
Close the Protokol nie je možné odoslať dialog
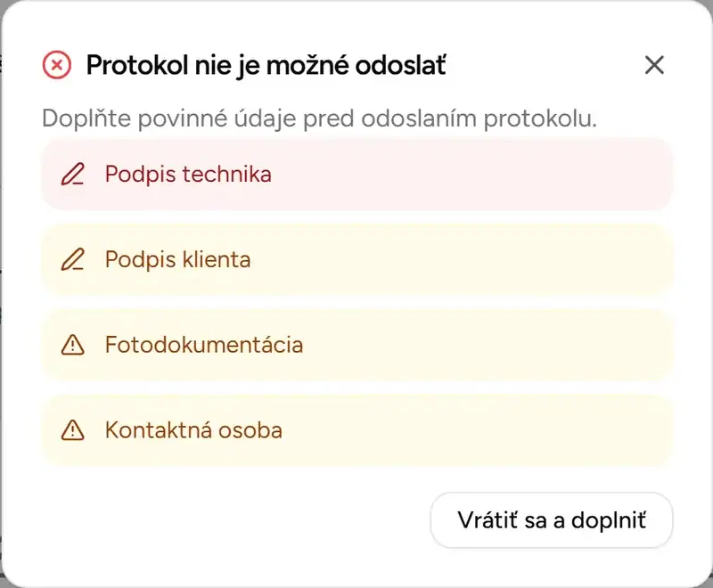pos(654,64)
